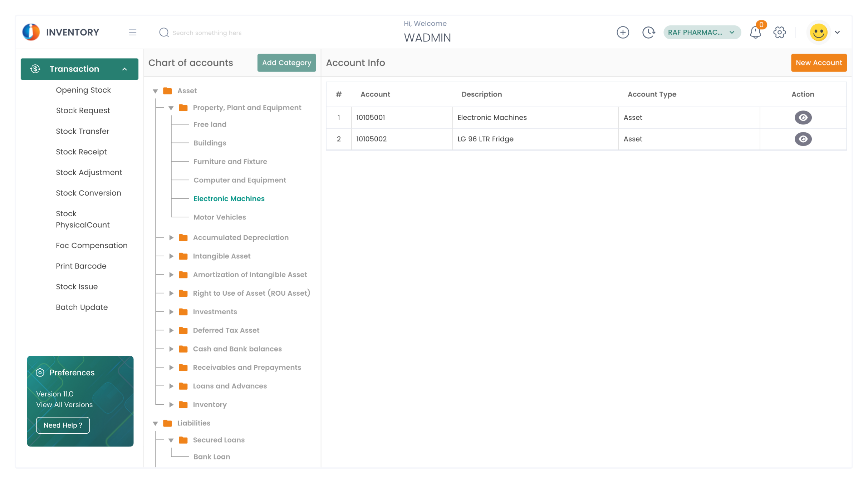Select Free land in the tree
The width and height of the screenshot is (868, 483).
210,124
